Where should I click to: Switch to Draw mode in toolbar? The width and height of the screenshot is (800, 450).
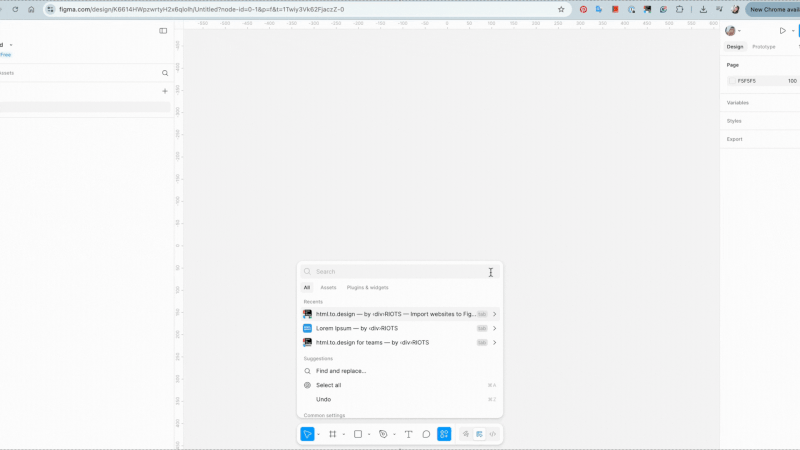(x=466, y=434)
